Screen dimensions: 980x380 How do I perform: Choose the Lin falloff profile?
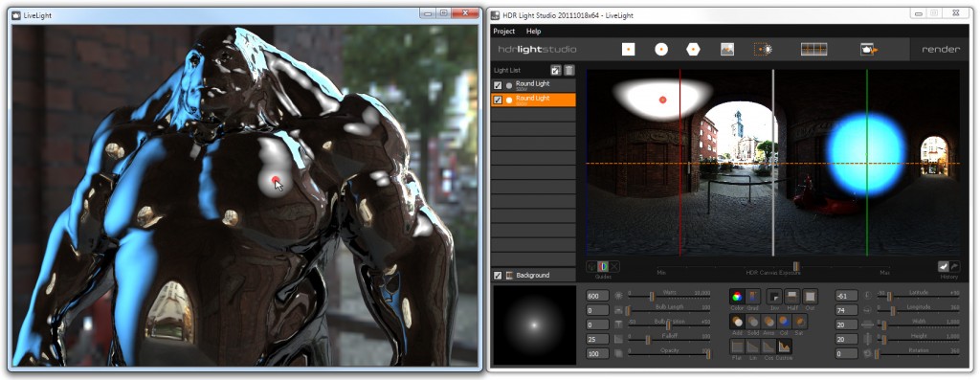pos(752,346)
